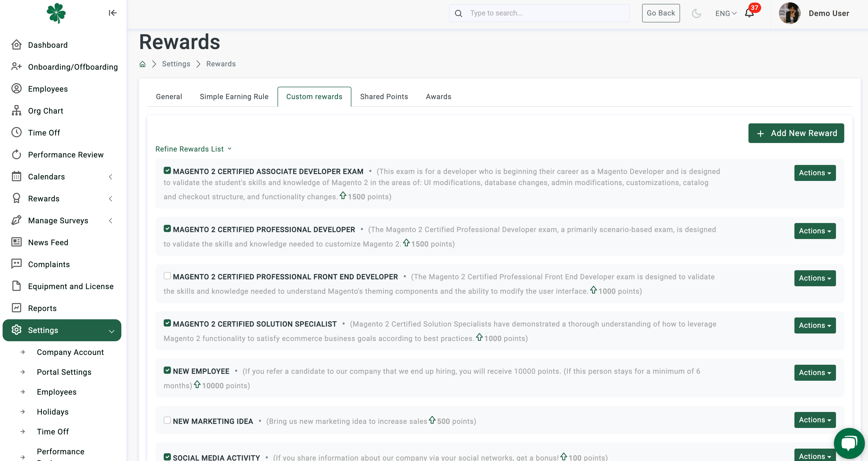Open Actions for Professional Front End Developer
This screenshot has width=868, height=461.
tap(815, 278)
